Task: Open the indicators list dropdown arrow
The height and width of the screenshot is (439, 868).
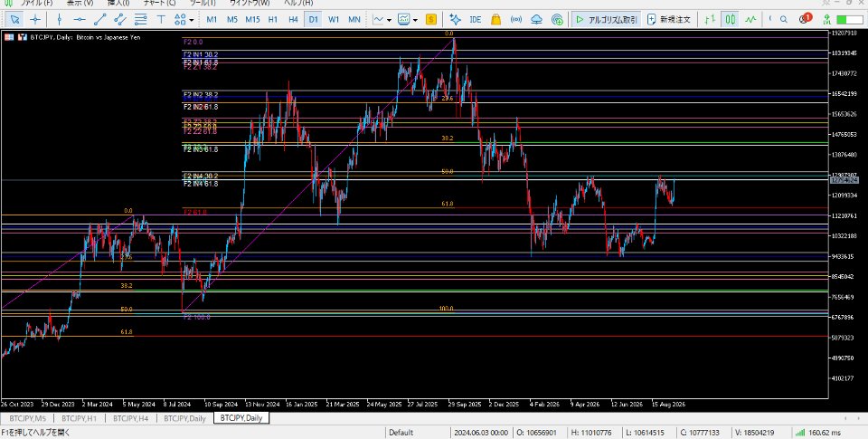Action: (x=389, y=20)
